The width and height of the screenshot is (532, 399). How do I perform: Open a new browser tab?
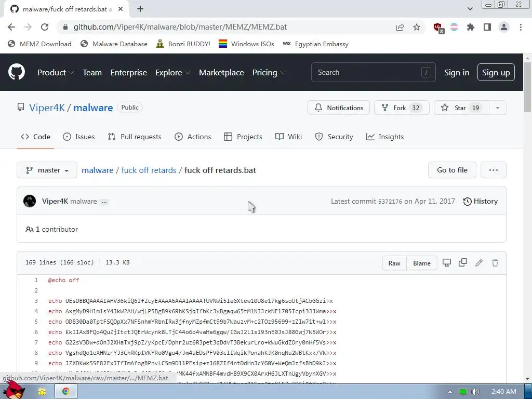pyautogui.click(x=140, y=9)
